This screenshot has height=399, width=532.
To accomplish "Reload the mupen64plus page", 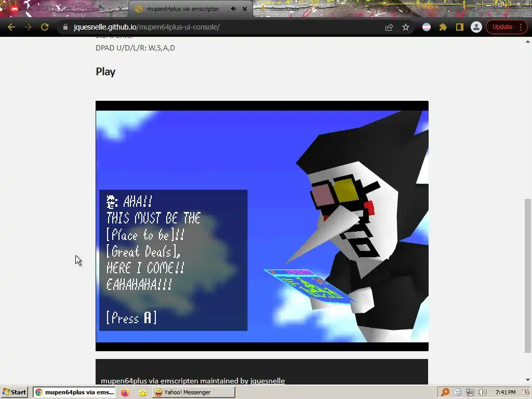I will 45,27.
